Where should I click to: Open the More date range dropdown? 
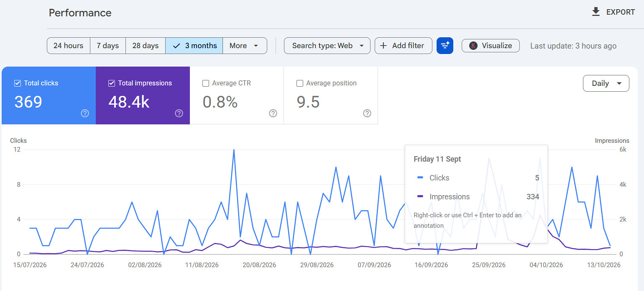click(245, 46)
